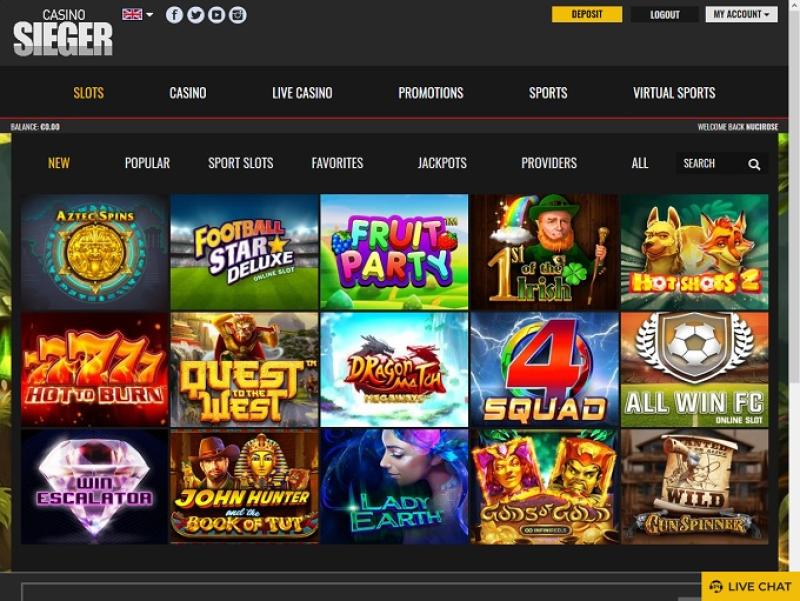This screenshot has width=800, height=601.
Task: Launch the Fruit Party slot thumbnail
Action: tap(394, 252)
